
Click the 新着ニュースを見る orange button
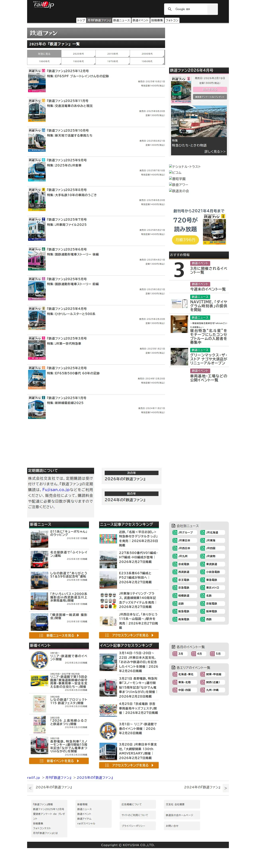point(59,635)
